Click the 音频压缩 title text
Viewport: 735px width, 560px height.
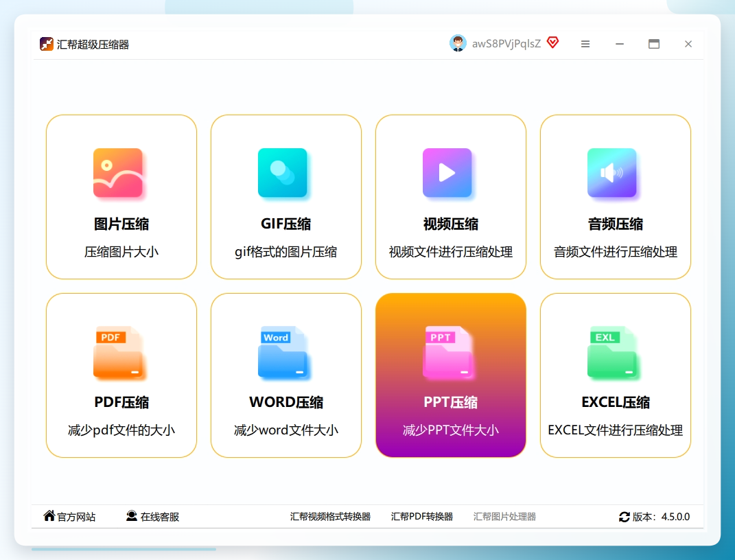click(x=616, y=224)
